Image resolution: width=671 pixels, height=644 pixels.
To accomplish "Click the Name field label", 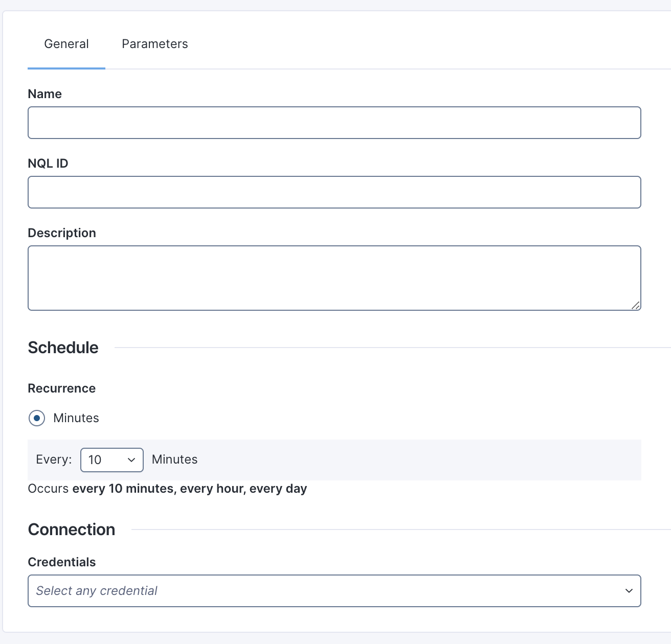I will click(44, 94).
